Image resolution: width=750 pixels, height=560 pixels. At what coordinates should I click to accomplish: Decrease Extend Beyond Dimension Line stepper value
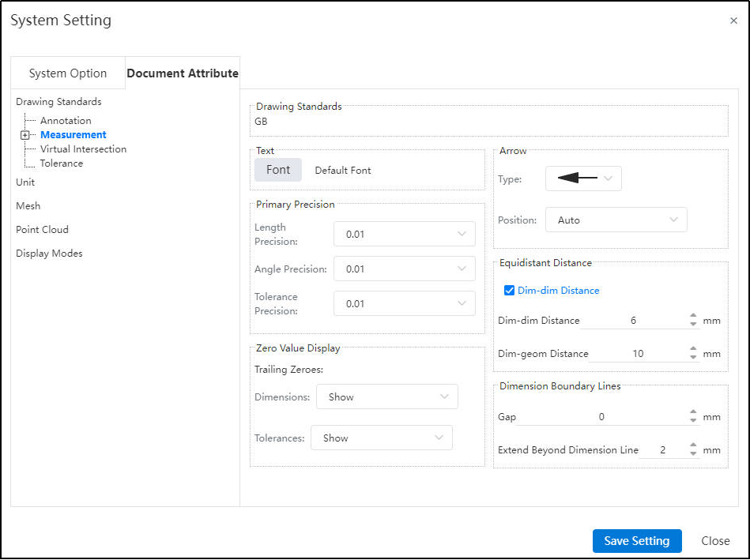click(693, 454)
